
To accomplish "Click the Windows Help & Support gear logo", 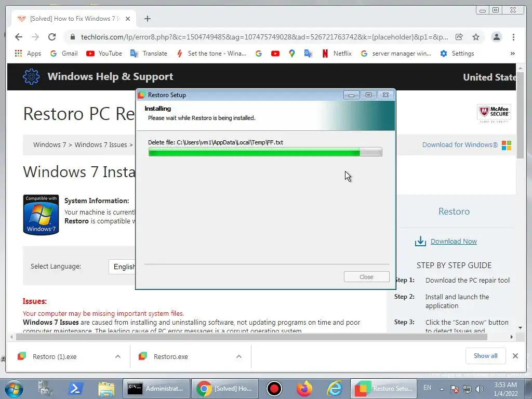I will [x=31, y=76].
